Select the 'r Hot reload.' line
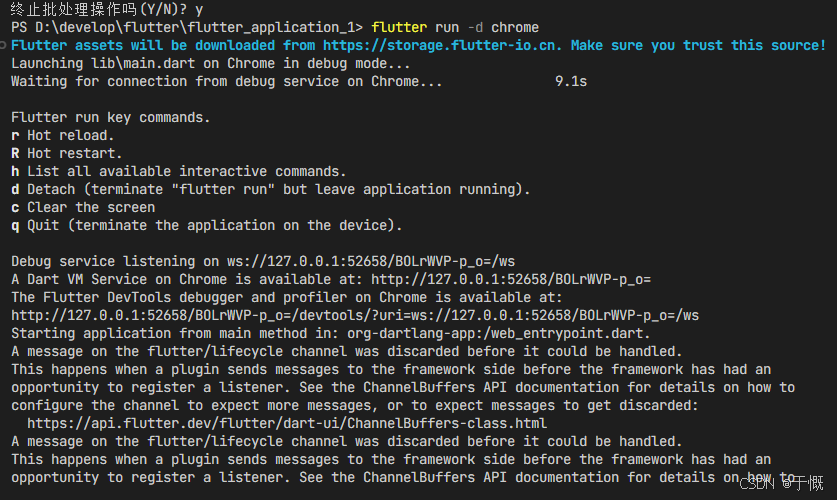Screen dimensions: 837x500 (x=62, y=136)
